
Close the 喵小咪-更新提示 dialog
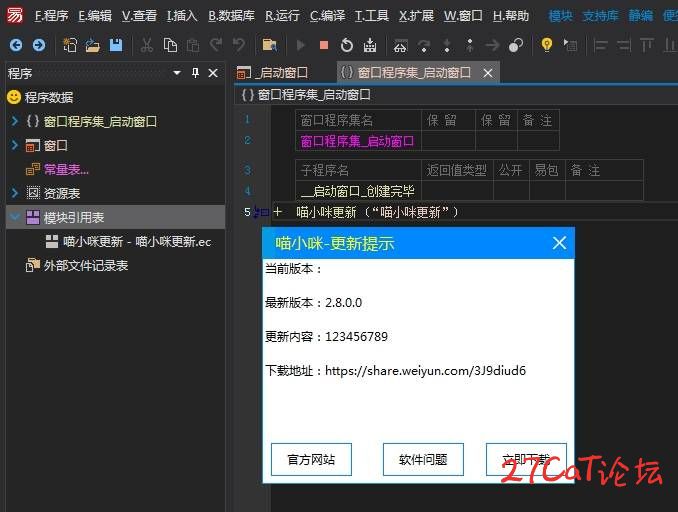pyautogui.click(x=559, y=243)
